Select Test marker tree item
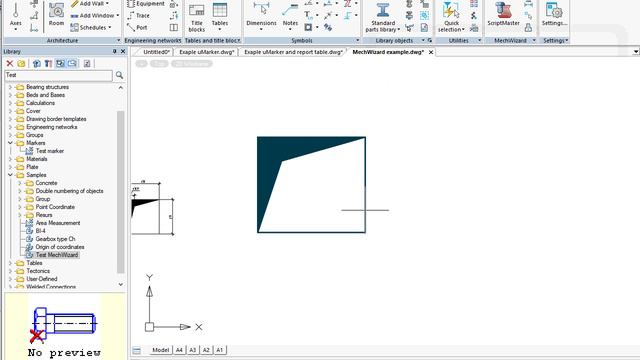The image size is (640, 360). click(x=50, y=151)
